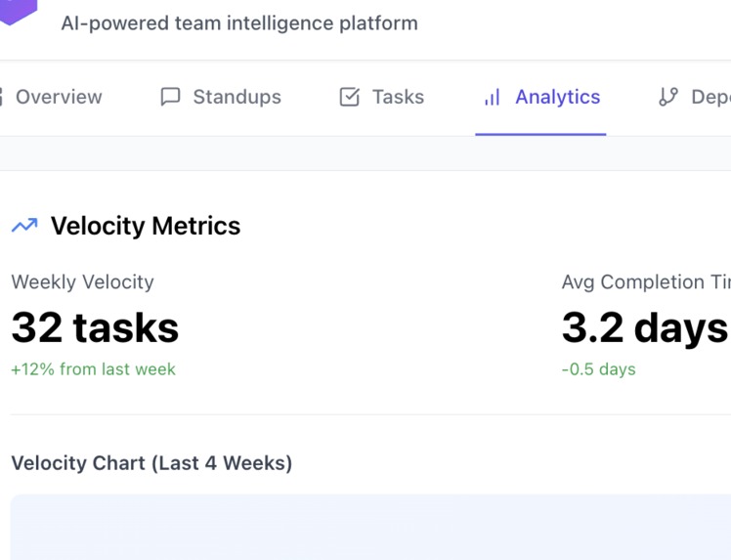Select the Analytics tab label
The image size is (731, 560).
(557, 97)
